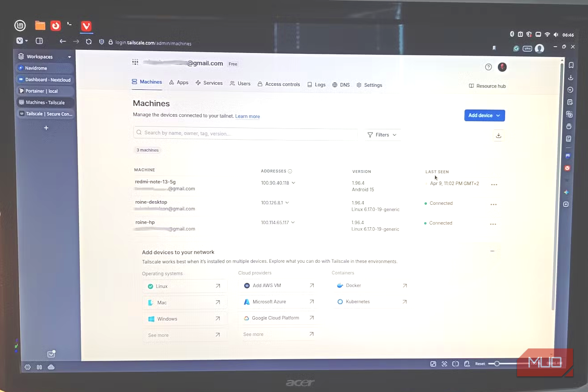Collapse the Add devices to your network section
Viewport: 588px width, 392px height.
(492, 251)
